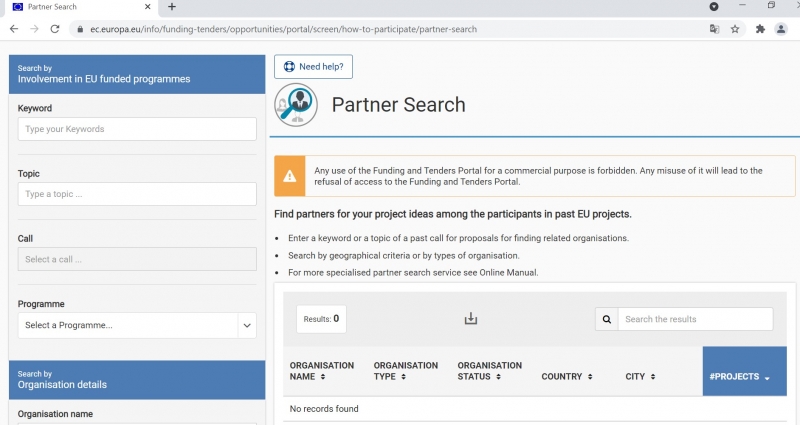Open the Online Manual link
Screen dimensions: 800x425
tap(508, 272)
